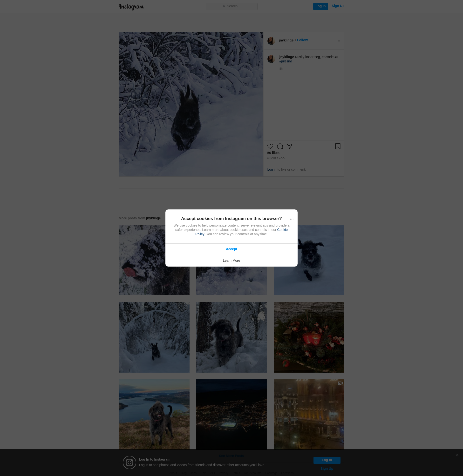The height and width of the screenshot is (476, 463).
Task: Save post with bookmark icon
Action: 338,146
